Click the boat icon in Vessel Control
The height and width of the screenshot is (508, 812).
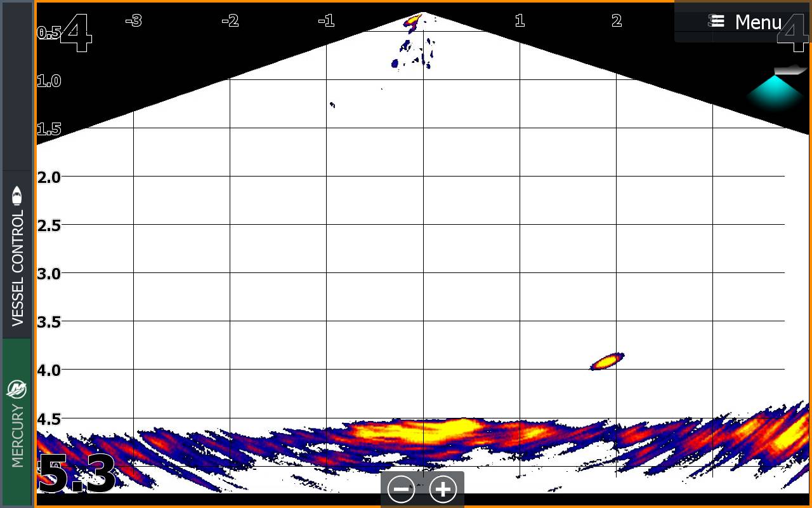pos(17,196)
